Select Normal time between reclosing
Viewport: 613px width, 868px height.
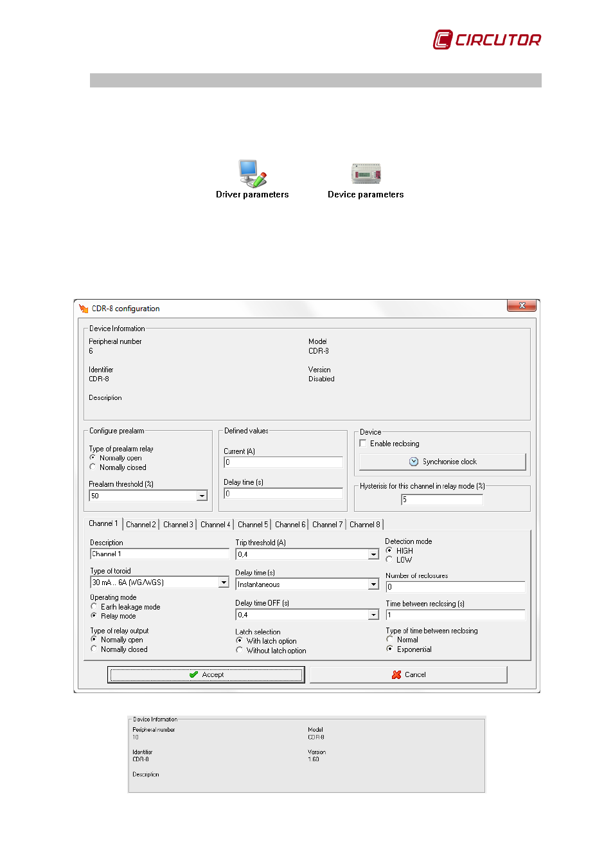(390, 640)
